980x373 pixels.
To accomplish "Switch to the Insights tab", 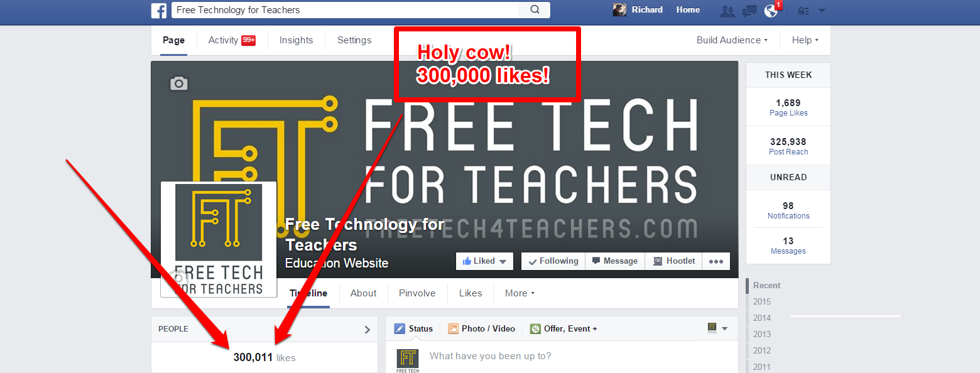I will coord(296,40).
